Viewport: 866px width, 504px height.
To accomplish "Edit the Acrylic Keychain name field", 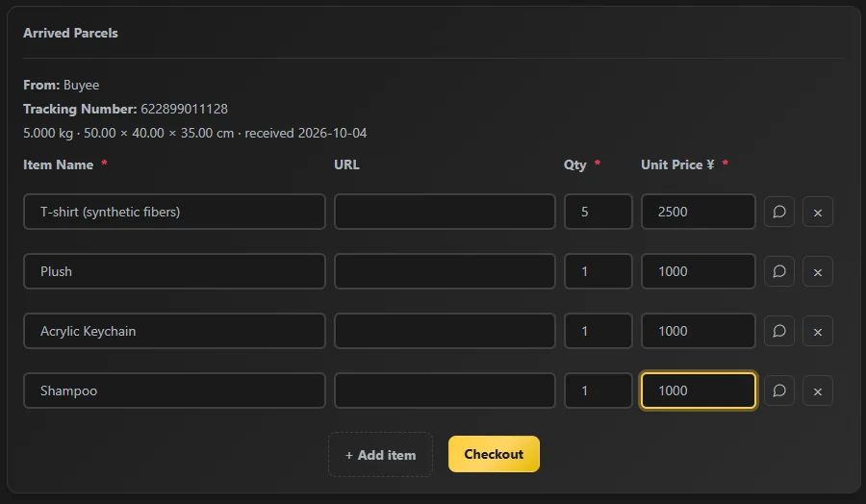I will coord(174,331).
